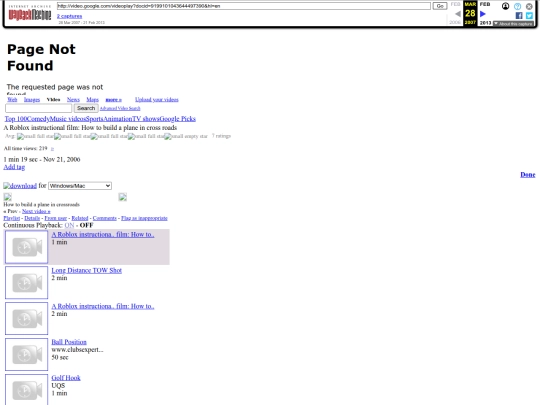Open the Wayback help question icon
The image size is (540, 405).
(x=517, y=6)
